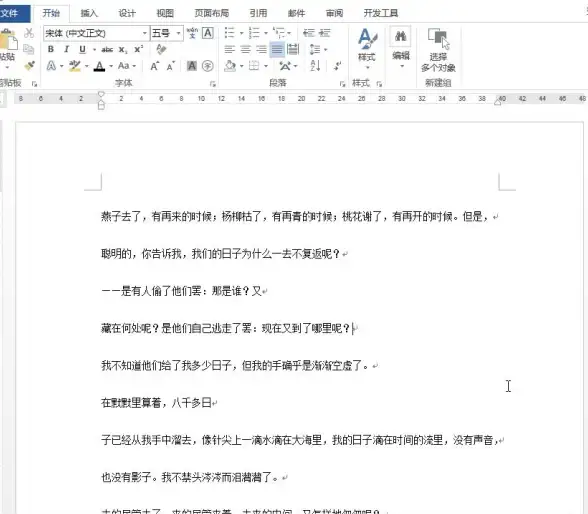
Task: Align paragraph left
Action: pos(230,49)
